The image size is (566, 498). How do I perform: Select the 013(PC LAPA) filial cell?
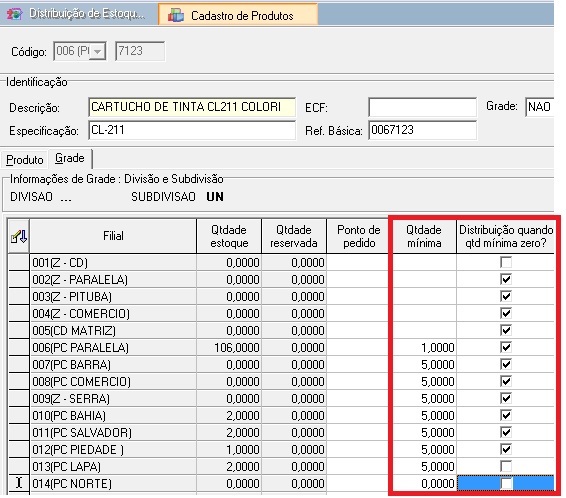[113, 466]
